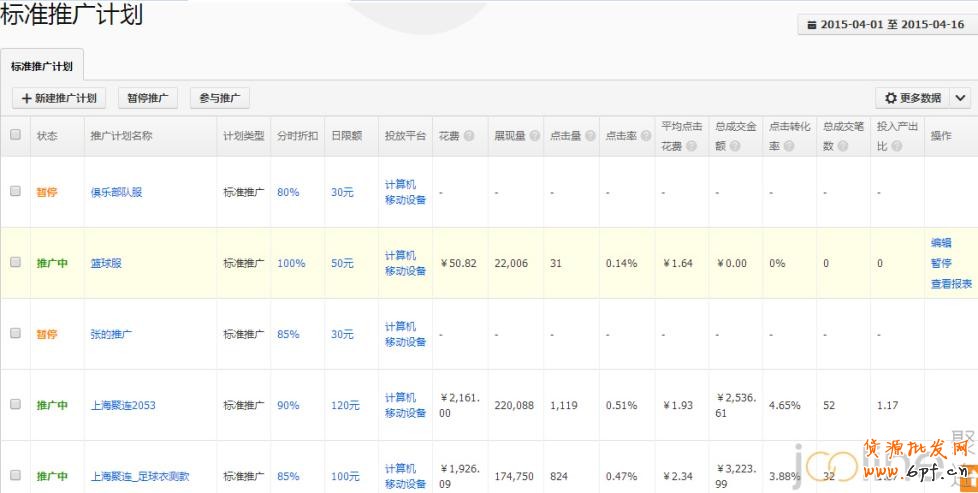Screen dimensions: 978x493
Task: Click help icon beside 点击率 header
Action: coord(646,136)
